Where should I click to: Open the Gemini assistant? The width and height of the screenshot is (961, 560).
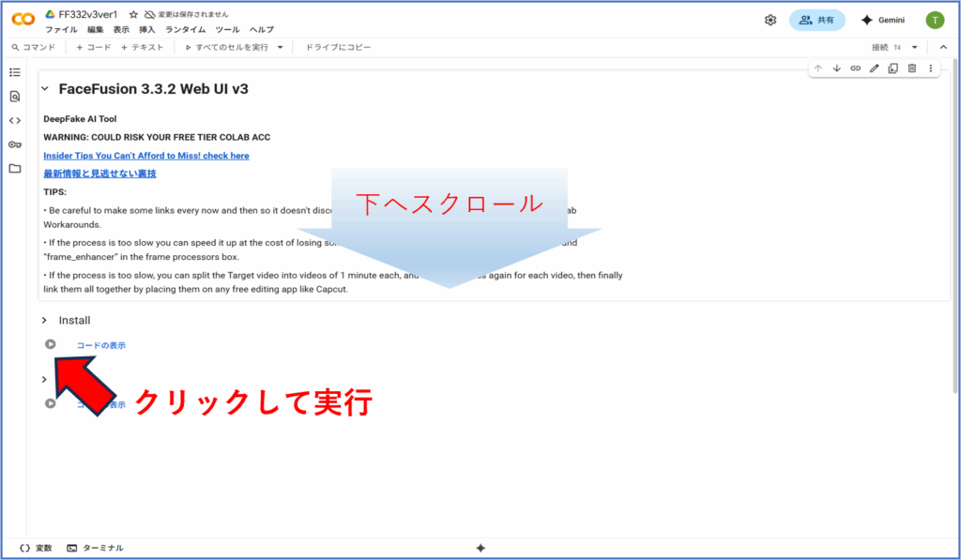(882, 21)
